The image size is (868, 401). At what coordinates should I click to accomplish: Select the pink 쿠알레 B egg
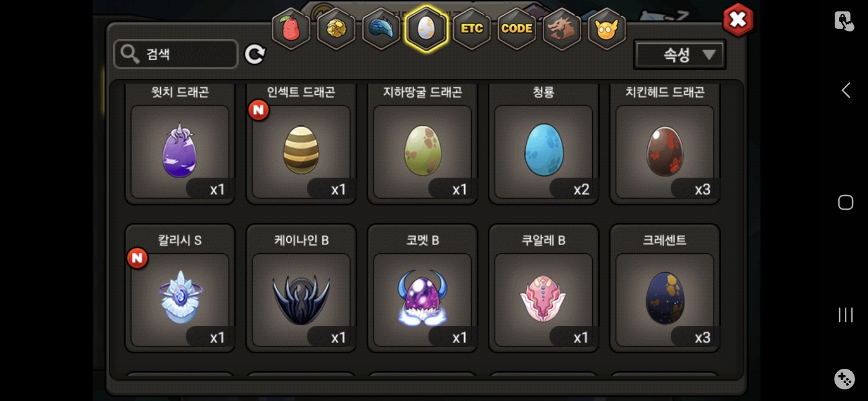(543, 288)
